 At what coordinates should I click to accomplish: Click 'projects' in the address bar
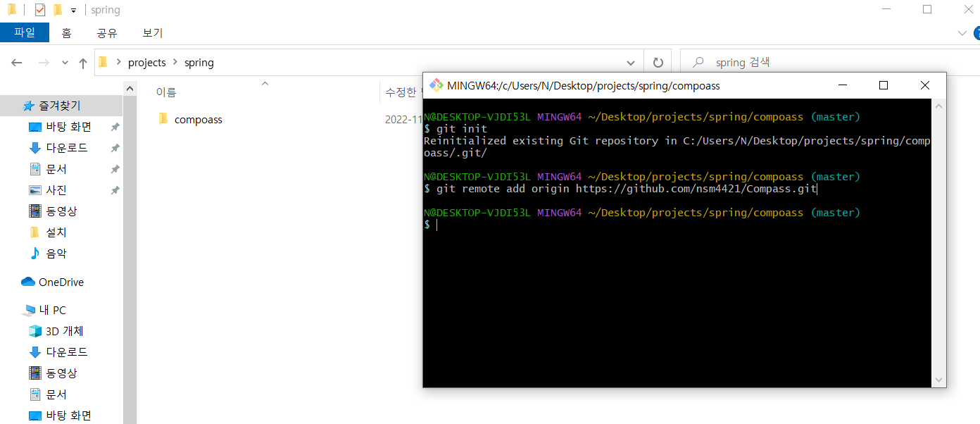point(146,63)
